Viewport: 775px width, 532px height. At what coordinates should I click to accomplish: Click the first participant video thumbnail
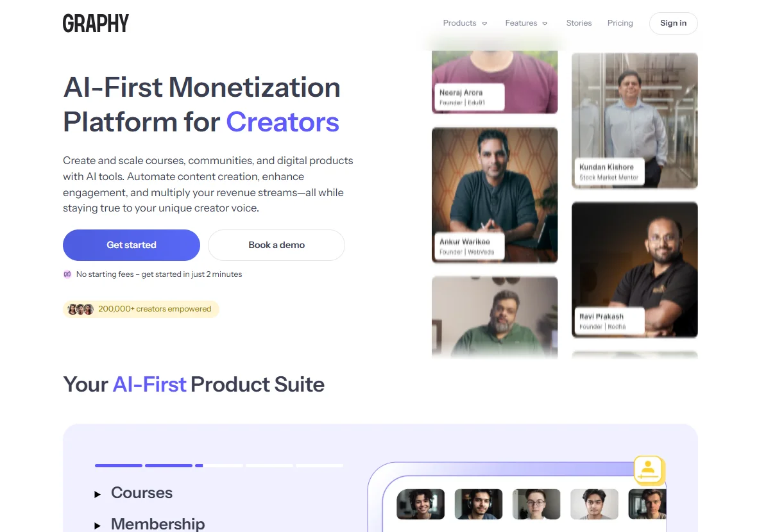421,504
